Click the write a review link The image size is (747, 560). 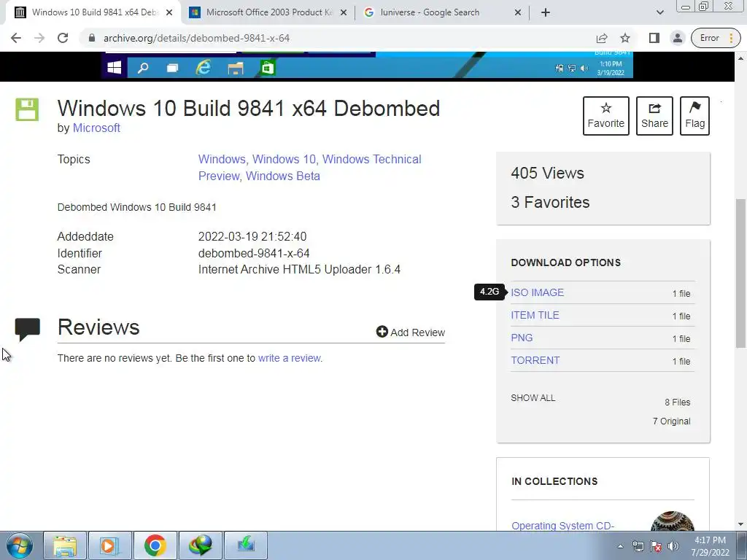[x=289, y=358]
